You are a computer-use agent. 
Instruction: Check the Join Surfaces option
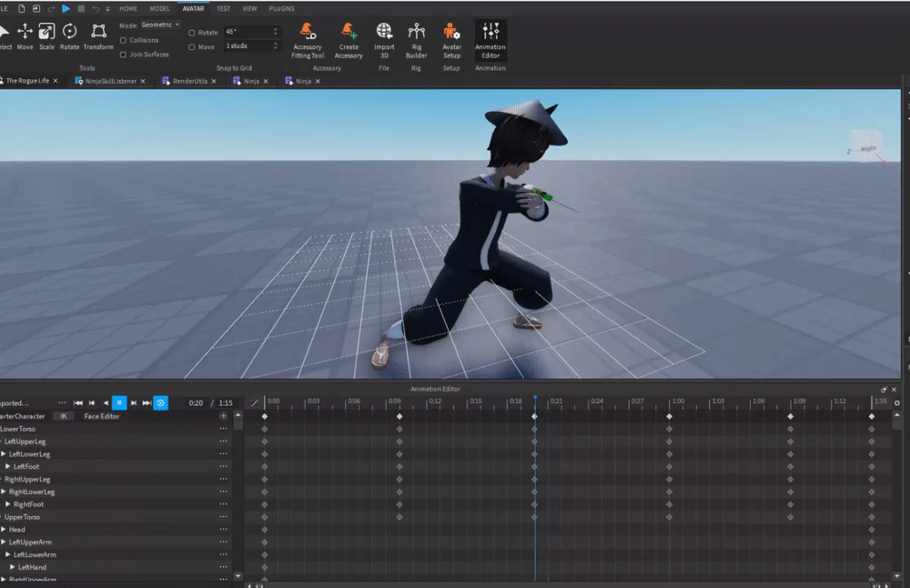(124, 55)
